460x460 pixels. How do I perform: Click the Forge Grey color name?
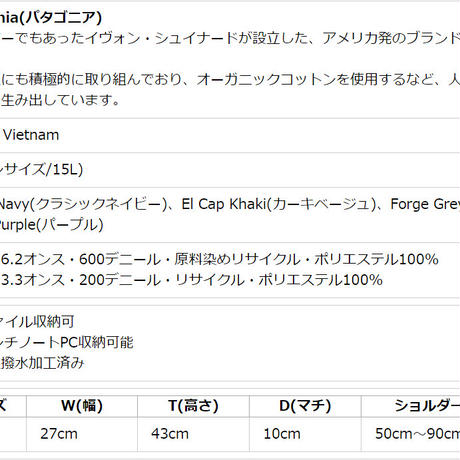point(425,204)
